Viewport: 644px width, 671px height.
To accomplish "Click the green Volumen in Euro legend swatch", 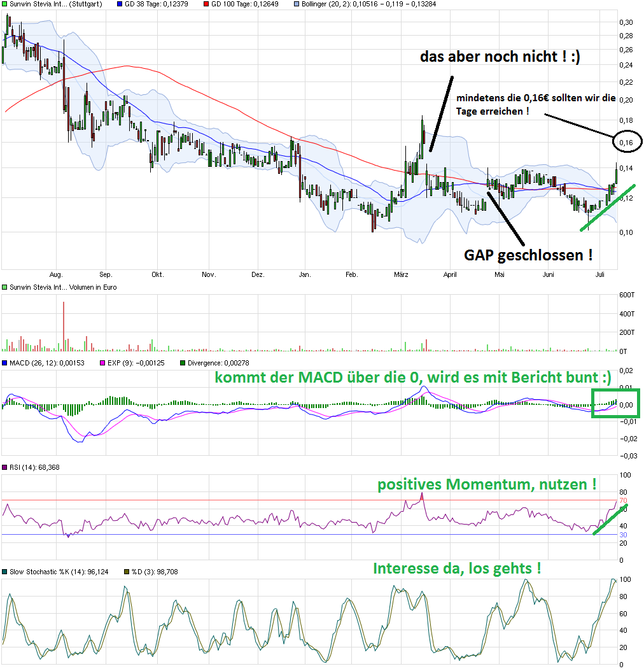I will [x=4, y=287].
